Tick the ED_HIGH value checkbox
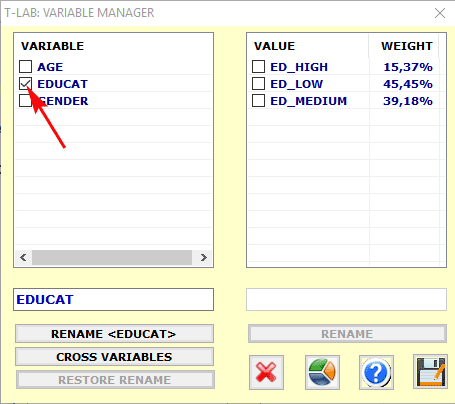The width and height of the screenshot is (455, 404). click(x=258, y=66)
